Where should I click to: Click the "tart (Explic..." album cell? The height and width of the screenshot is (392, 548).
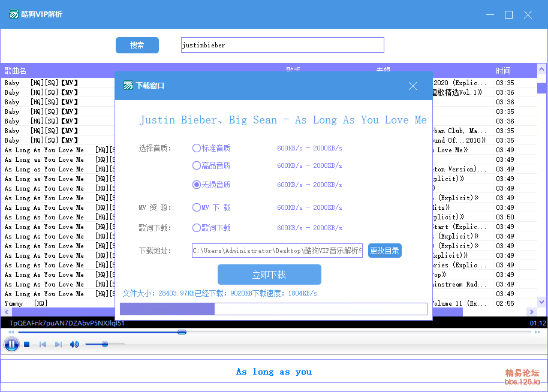[460, 227]
